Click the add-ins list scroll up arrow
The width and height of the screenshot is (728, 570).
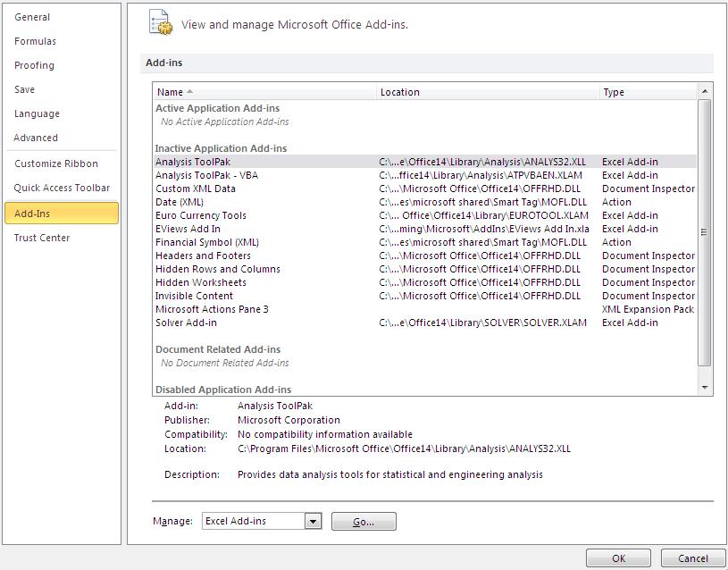tap(705, 91)
